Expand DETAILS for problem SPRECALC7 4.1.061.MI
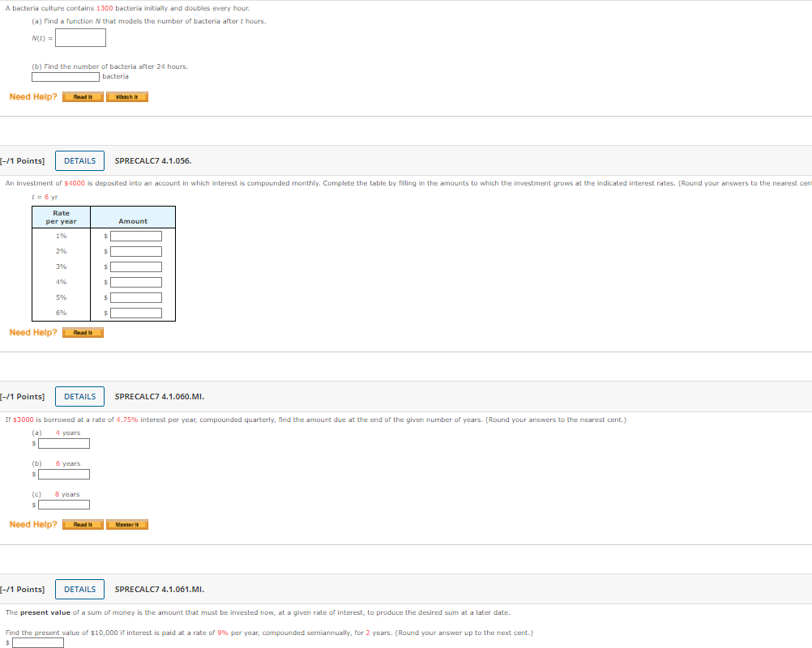The image size is (812, 648). [79, 589]
